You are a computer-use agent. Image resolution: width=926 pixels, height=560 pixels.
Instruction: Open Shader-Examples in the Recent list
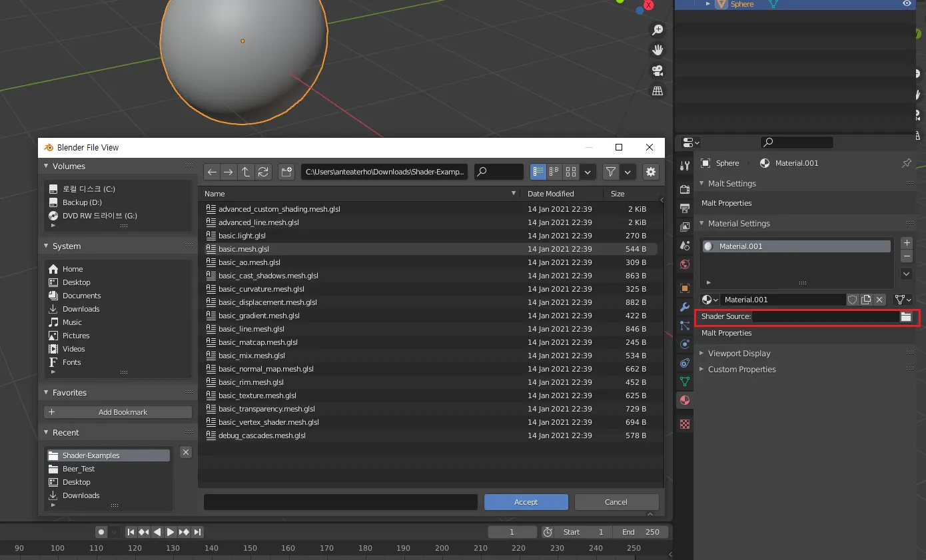[x=91, y=455]
